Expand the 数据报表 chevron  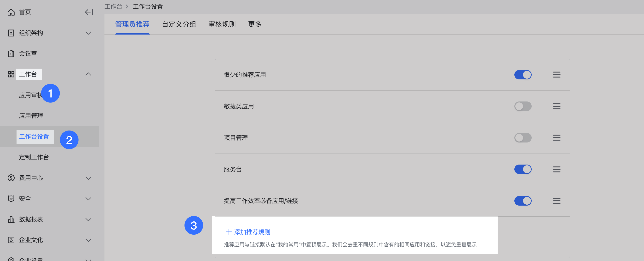click(88, 220)
